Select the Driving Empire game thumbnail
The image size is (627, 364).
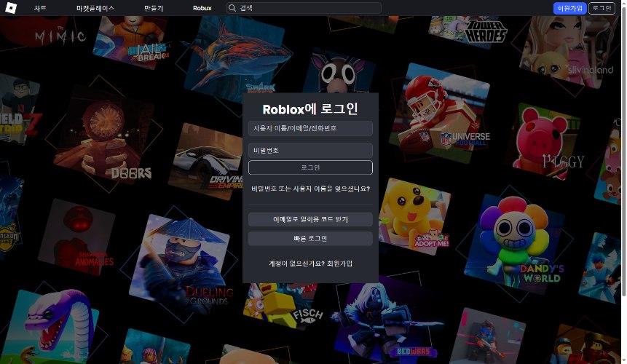point(206,162)
